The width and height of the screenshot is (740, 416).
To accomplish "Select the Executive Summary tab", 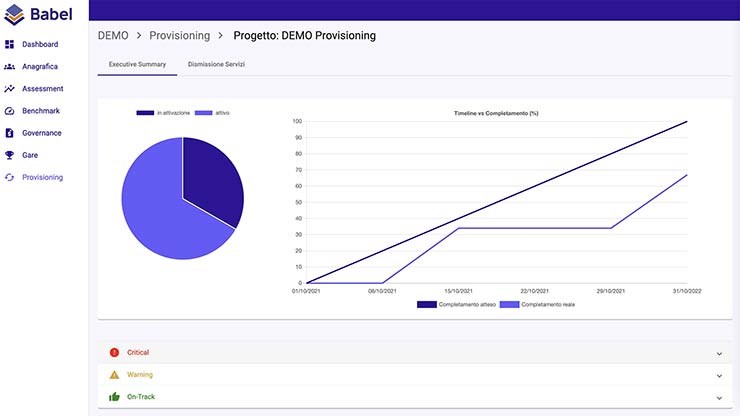I will pyautogui.click(x=137, y=64).
